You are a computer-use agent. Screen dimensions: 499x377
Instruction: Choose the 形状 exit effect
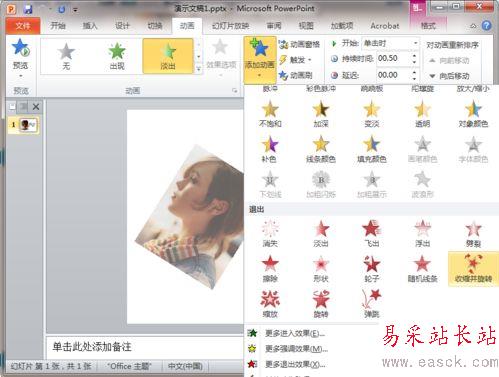[x=321, y=269]
